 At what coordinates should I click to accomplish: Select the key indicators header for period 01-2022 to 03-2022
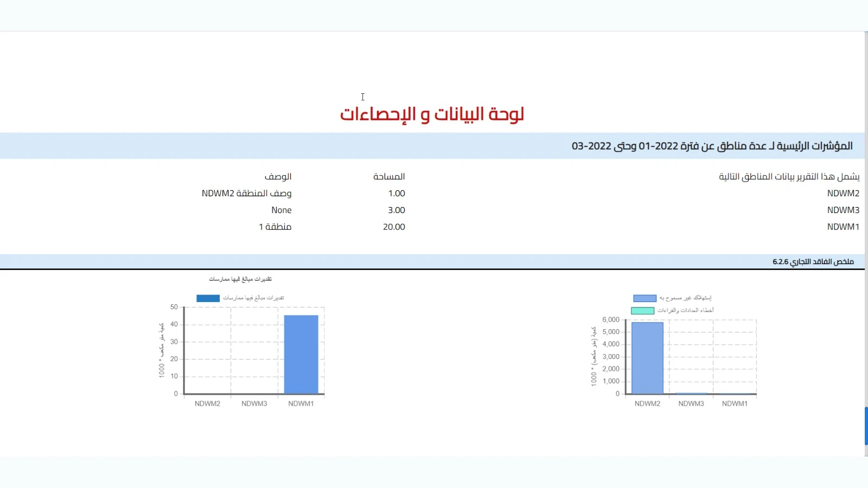tap(712, 146)
